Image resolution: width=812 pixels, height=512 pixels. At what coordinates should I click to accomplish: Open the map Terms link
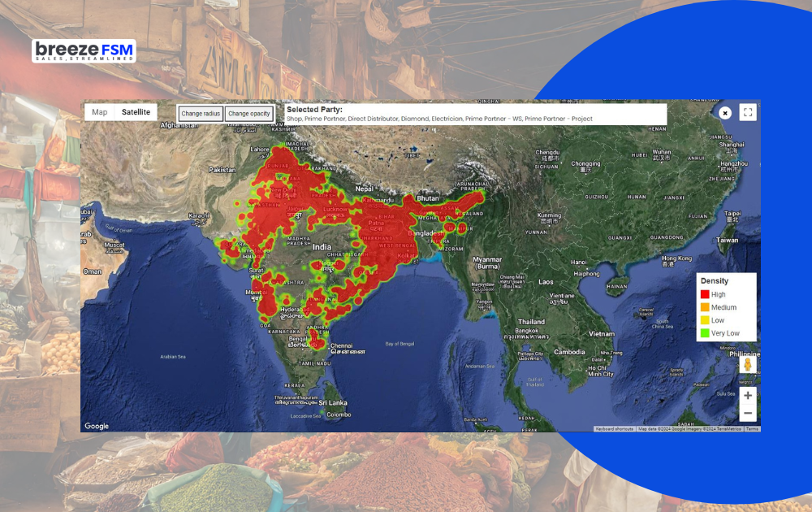753,429
